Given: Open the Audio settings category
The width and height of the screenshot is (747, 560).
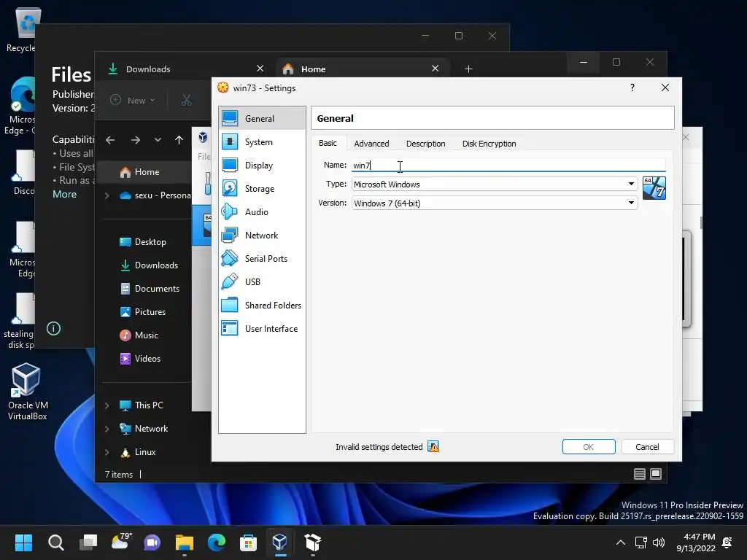Looking at the screenshot, I should pyautogui.click(x=262, y=212).
